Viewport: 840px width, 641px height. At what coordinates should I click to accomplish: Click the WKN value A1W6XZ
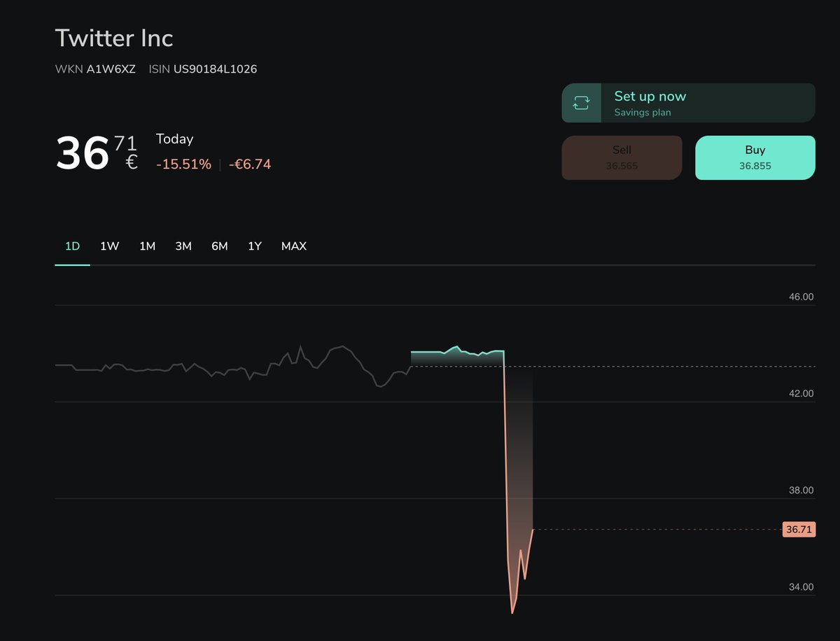click(111, 69)
